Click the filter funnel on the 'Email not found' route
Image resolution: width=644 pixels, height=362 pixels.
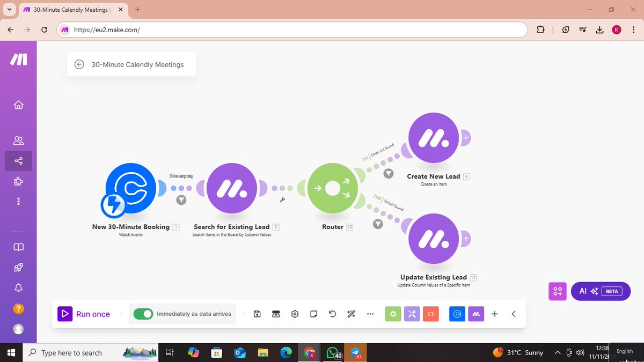[x=388, y=173]
